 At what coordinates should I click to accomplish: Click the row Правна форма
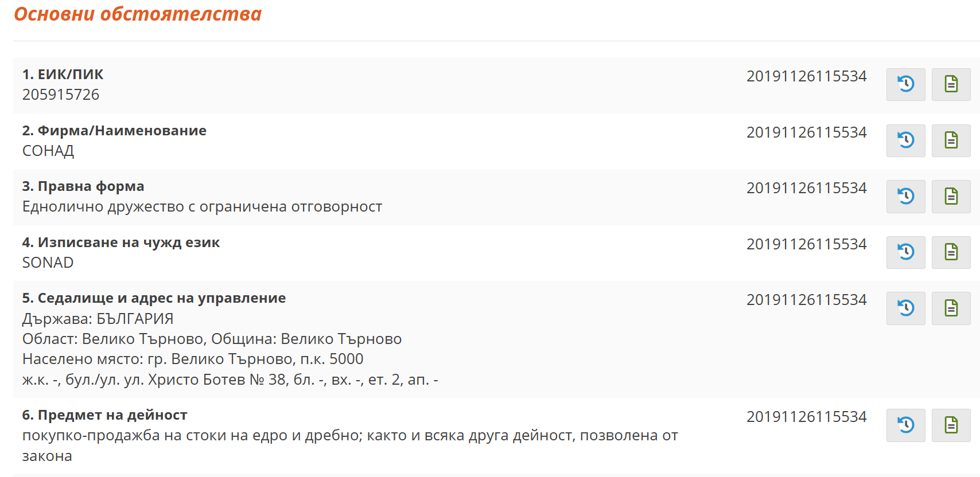pos(83,186)
